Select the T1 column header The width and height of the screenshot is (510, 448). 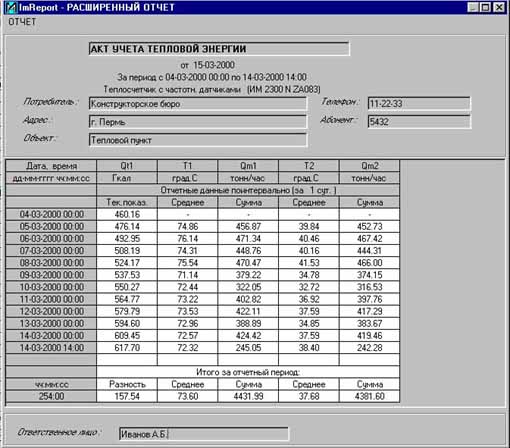187,166
